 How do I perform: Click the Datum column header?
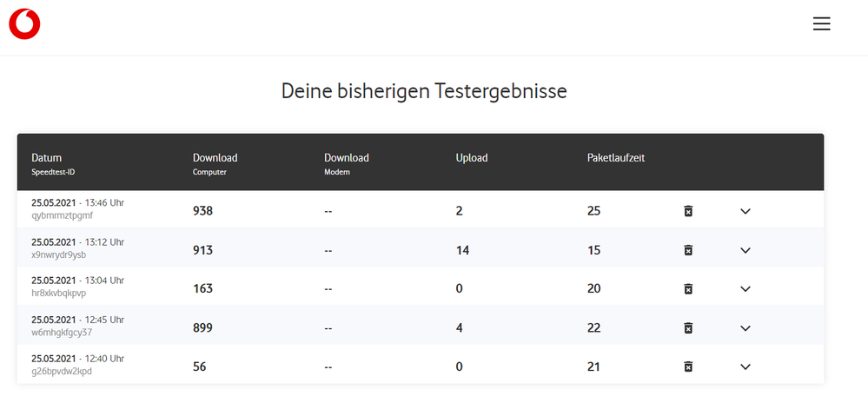click(46, 158)
